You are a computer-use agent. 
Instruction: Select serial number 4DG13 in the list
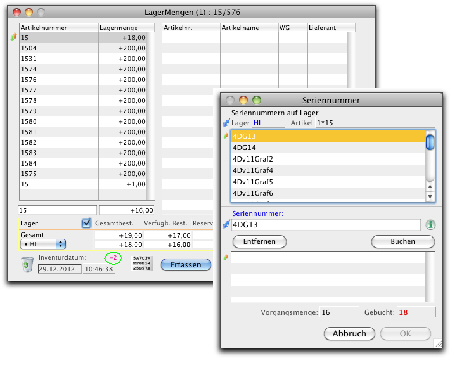point(328,136)
